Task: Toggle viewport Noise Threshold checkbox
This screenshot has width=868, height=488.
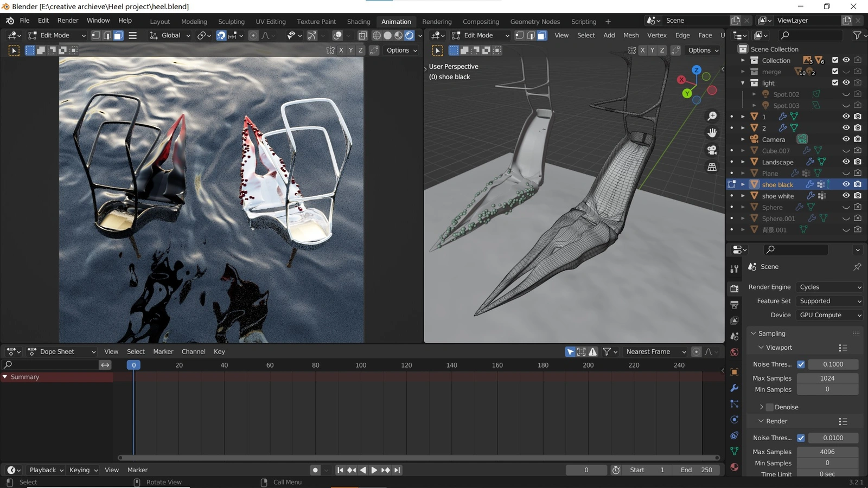Action: 801,364
